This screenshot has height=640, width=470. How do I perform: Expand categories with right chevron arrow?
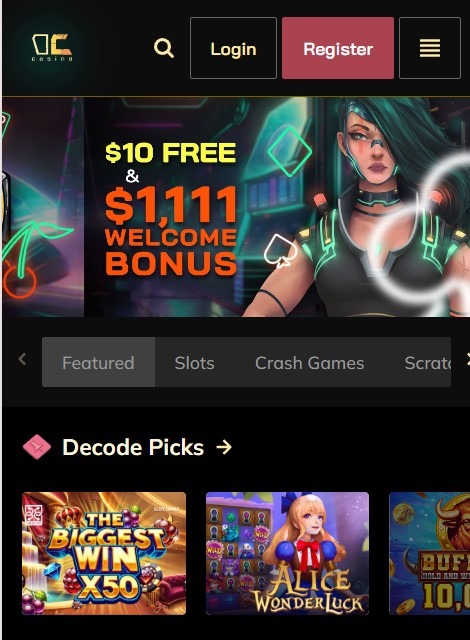click(x=468, y=360)
